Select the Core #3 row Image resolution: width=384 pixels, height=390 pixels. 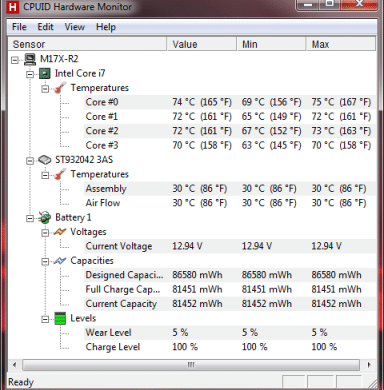pos(230,145)
